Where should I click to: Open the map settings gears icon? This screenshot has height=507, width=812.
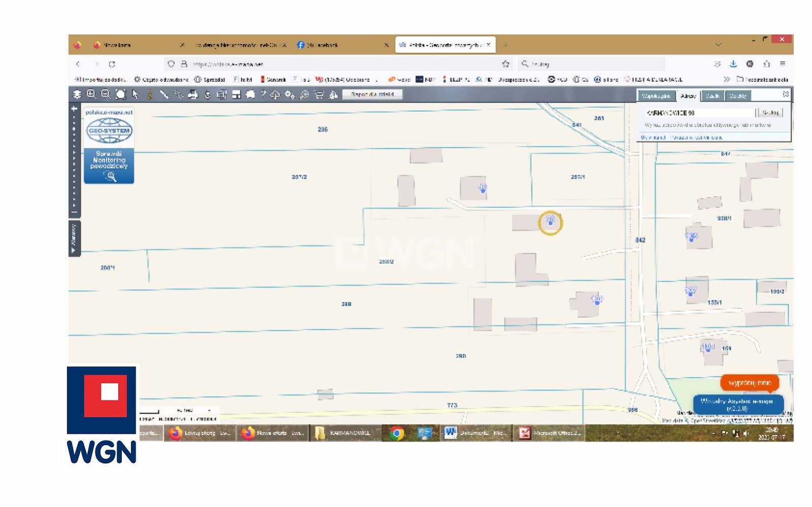(289, 94)
